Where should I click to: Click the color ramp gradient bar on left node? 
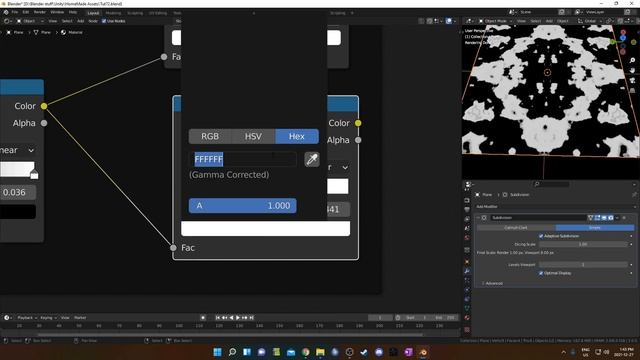(x=18, y=169)
